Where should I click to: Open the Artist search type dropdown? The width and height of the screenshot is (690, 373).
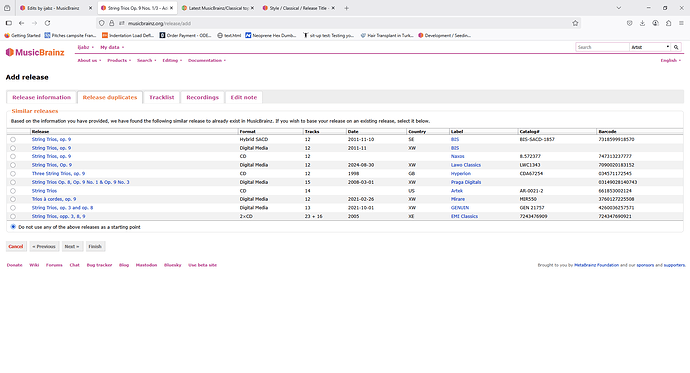pos(650,47)
